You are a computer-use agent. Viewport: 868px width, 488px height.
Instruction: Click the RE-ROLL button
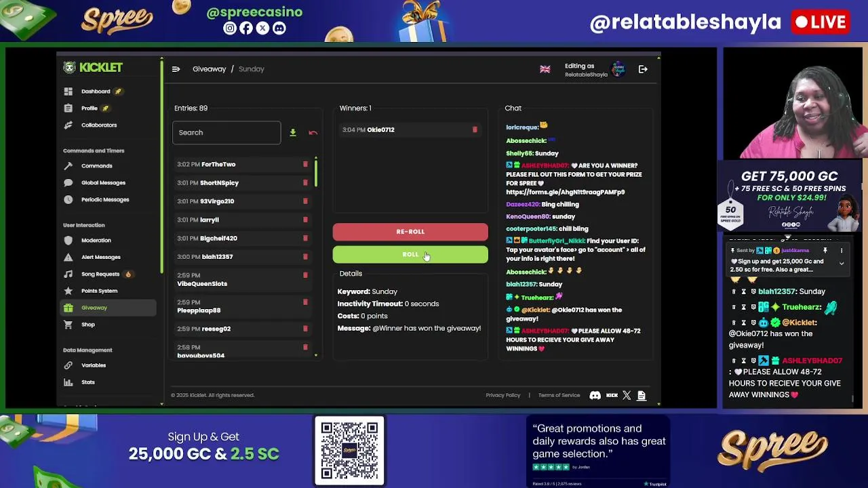410,232
